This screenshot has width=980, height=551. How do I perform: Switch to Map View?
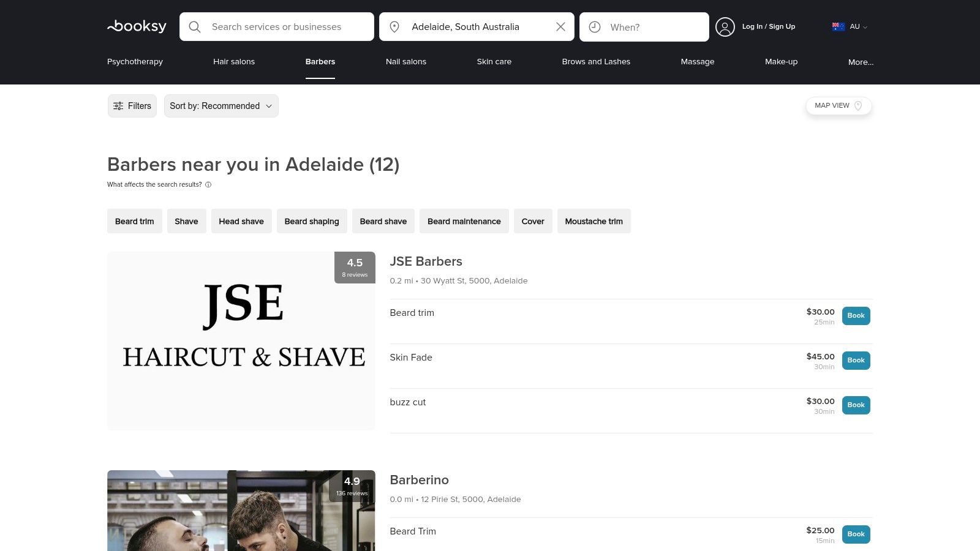coord(839,106)
